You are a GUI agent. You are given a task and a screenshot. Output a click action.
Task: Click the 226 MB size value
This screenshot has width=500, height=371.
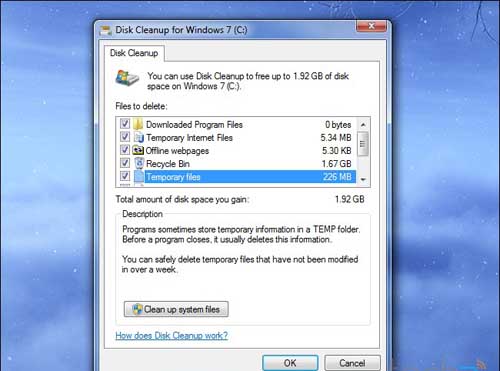(x=337, y=177)
